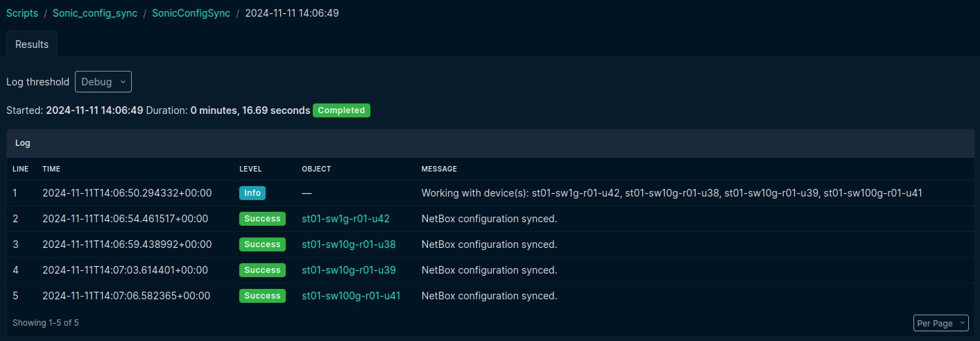This screenshot has width=980, height=341.
Task: Click the Success badge on line 5
Action: pos(262,296)
